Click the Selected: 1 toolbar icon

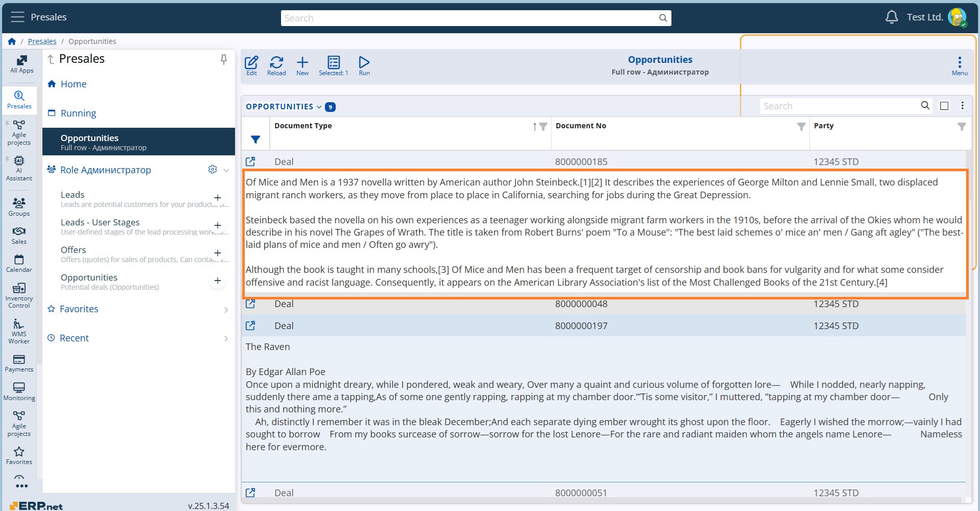coord(334,66)
